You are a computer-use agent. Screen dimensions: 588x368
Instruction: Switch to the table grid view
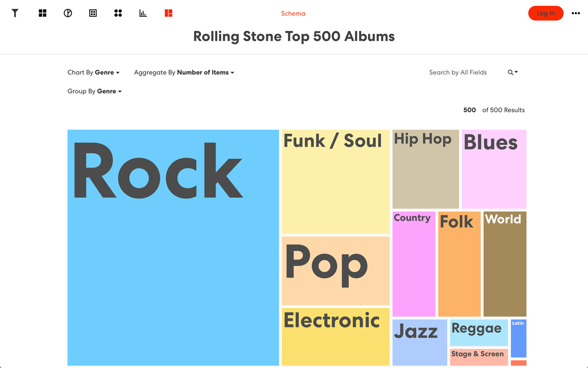(93, 13)
